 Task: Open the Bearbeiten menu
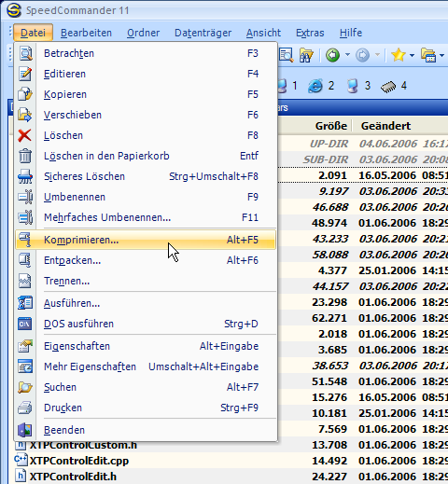pyautogui.click(x=86, y=33)
